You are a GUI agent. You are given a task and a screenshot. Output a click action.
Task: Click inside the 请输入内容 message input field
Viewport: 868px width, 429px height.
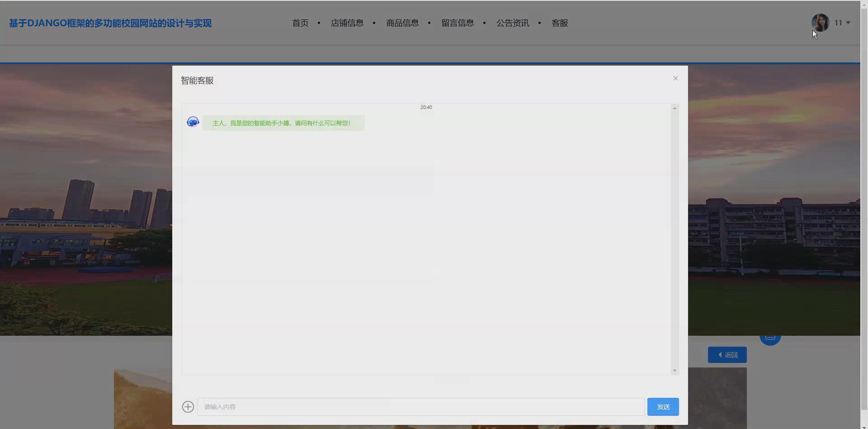(x=420, y=406)
